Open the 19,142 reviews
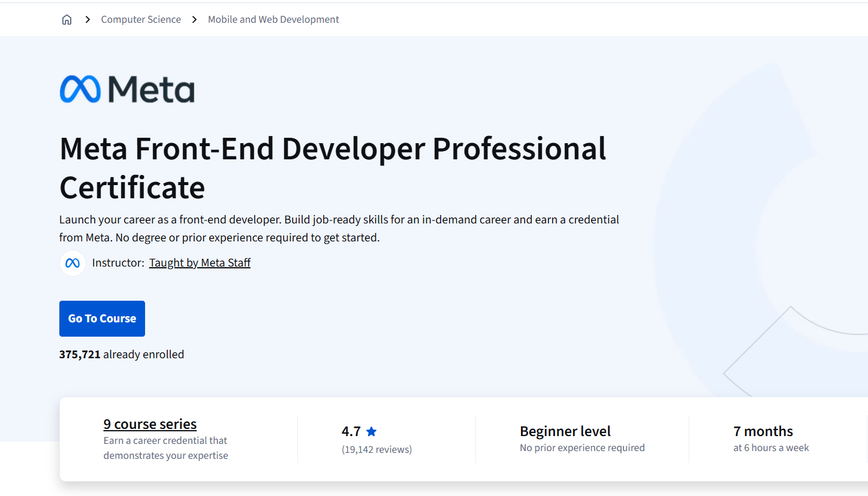This screenshot has width=868, height=496. coord(376,449)
